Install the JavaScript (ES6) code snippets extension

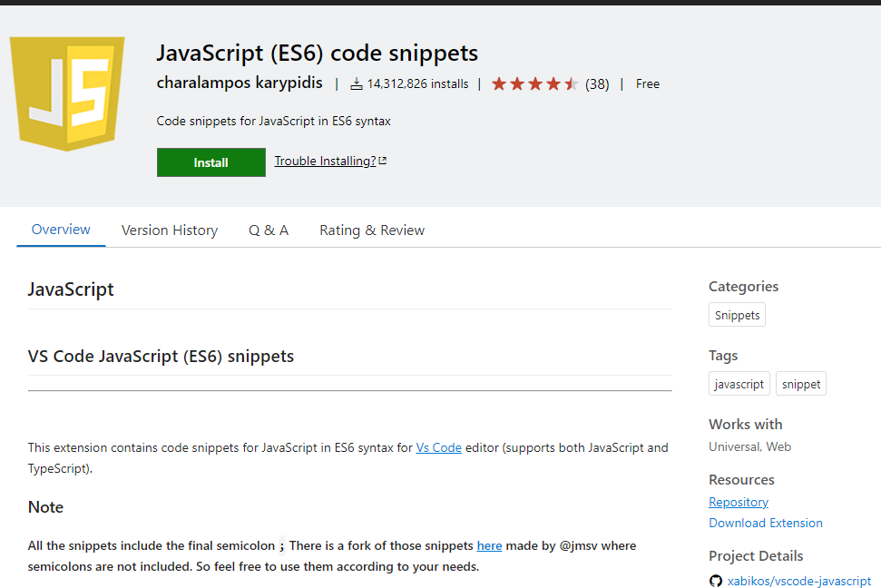(x=211, y=162)
